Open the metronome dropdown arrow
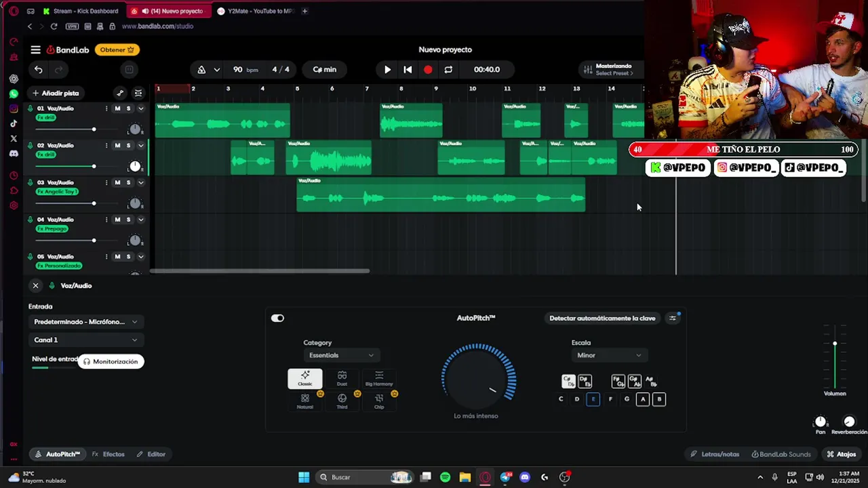868x488 pixels. (x=216, y=69)
